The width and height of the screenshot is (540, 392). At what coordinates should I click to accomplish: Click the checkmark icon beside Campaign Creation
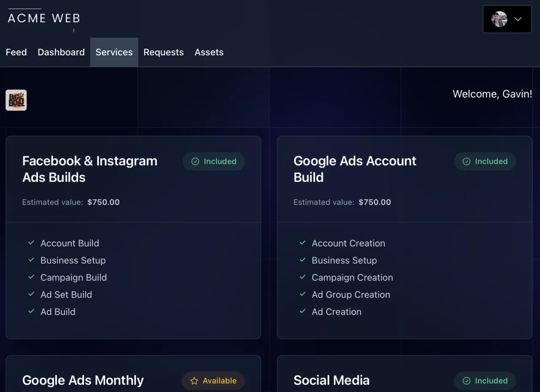tap(302, 277)
